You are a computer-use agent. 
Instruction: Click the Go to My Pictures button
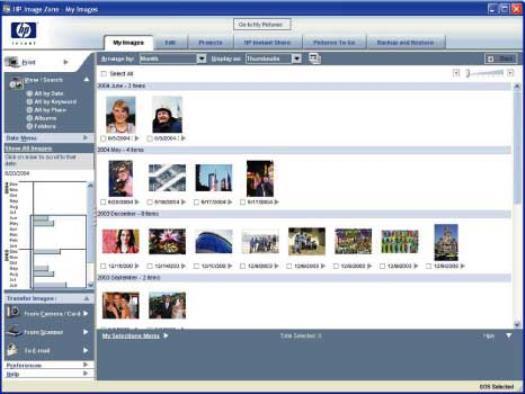pyautogui.click(x=262, y=24)
